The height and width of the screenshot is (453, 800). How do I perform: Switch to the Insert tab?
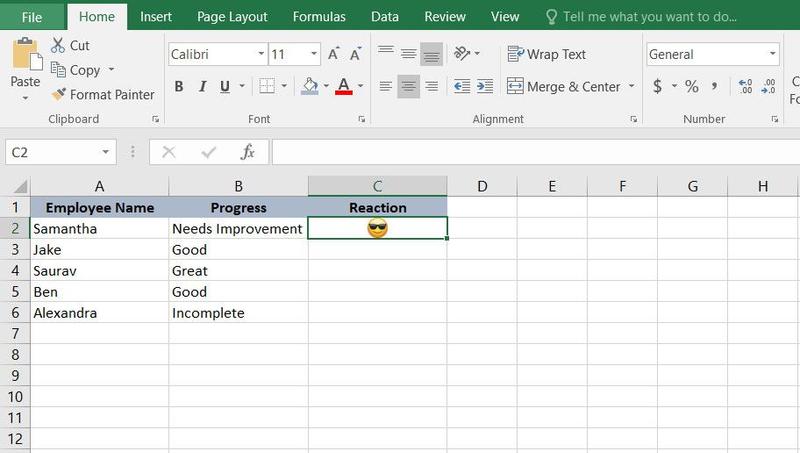coord(156,17)
